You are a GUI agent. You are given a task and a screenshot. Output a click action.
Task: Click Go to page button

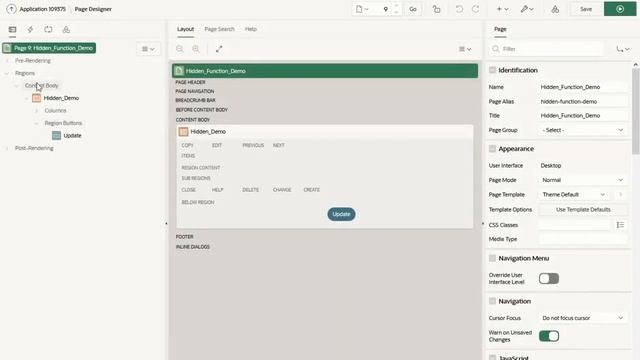[x=413, y=9]
